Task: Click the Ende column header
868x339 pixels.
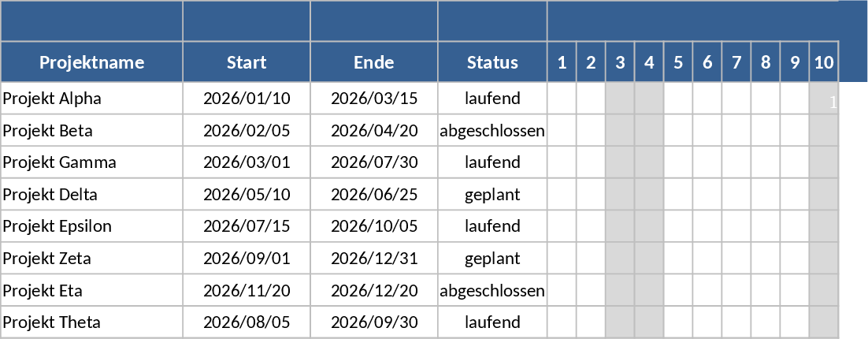Action: (373, 62)
